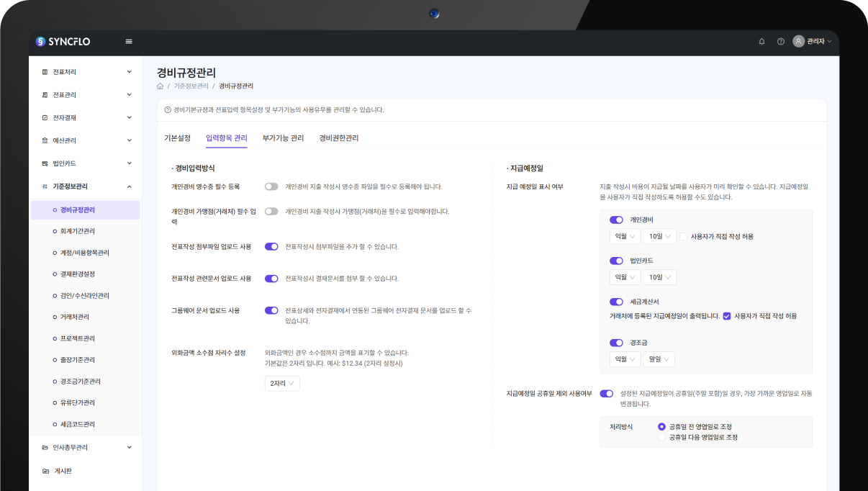Switch to the 기본설정 tab
This screenshot has width=868, height=491.
[177, 138]
